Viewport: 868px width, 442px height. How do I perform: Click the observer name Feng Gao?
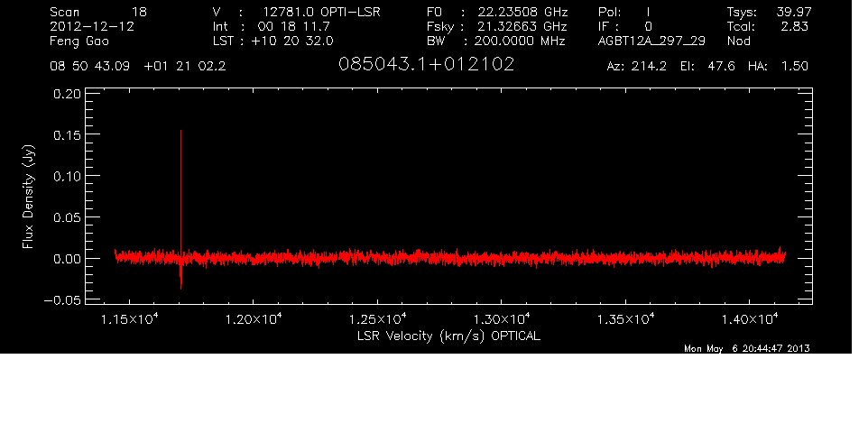tap(79, 41)
